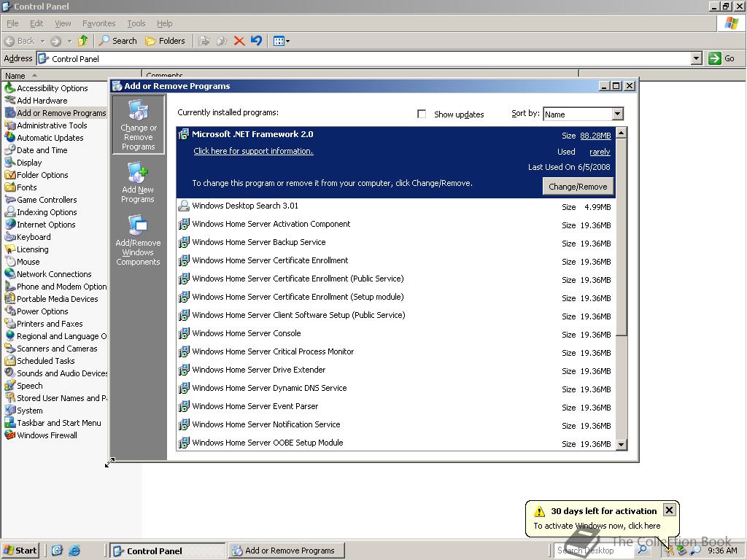The image size is (747, 560).
Task: Select Windows Home Server Drive Extender entry
Action: [x=395, y=370]
